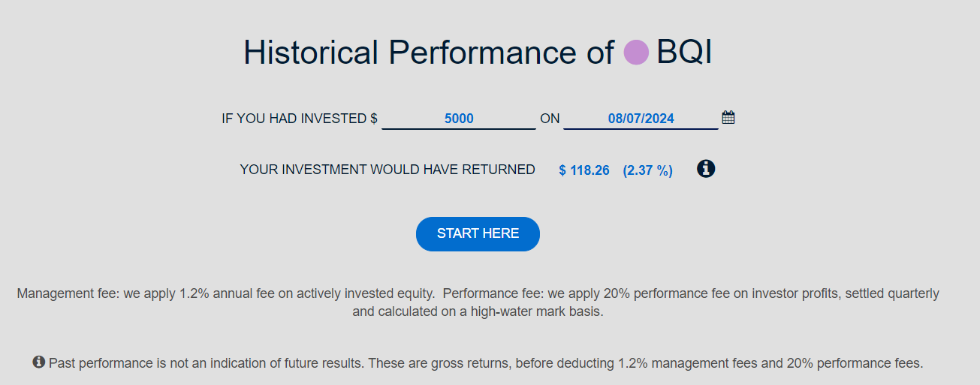The image size is (980, 385).
Task: Click the ON label between the fields
Action: [x=550, y=119]
